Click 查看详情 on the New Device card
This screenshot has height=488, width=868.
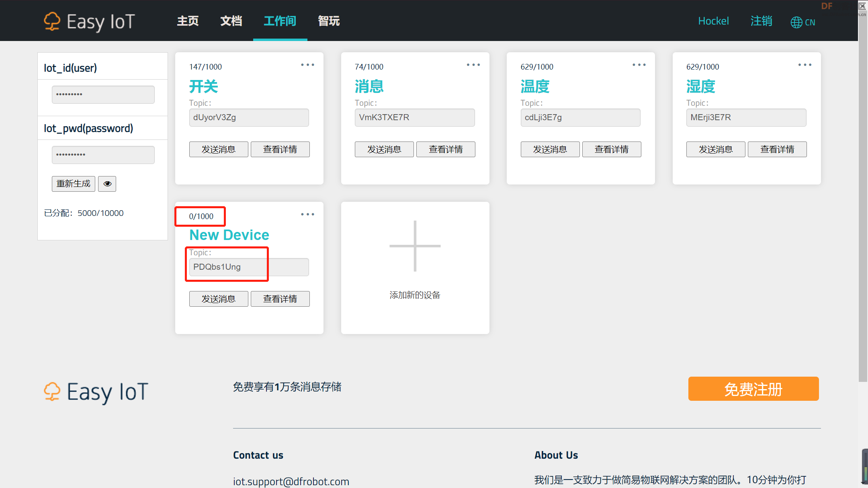tap(280, 299)
